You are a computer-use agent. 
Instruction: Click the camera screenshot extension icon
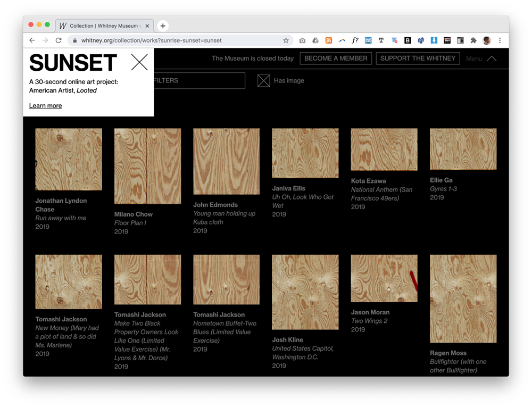click(302, 40)
